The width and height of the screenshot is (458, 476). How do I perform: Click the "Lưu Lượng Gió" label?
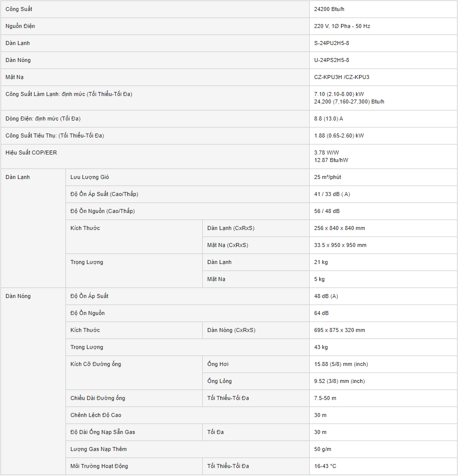pyautogui.click(x=90, y=177)
